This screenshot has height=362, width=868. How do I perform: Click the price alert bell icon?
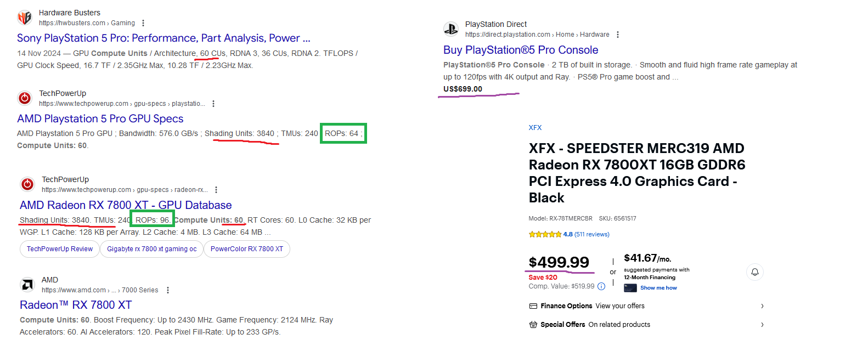click(x=755, y=272)
